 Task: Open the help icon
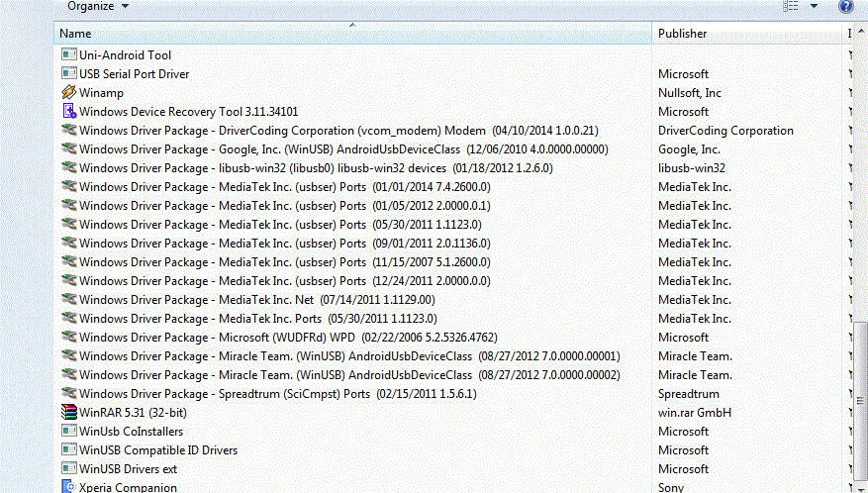click(x=846, y=6)
